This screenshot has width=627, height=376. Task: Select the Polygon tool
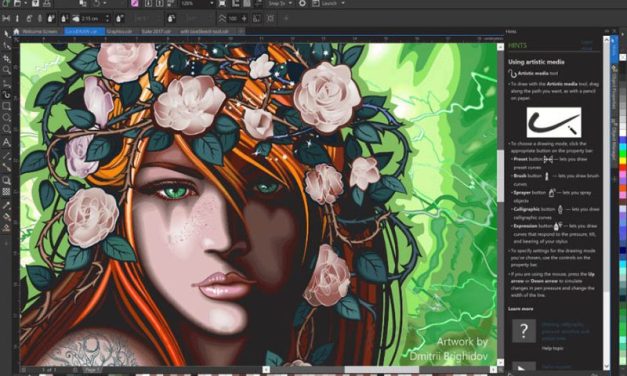pyautogui.click(x=6, y=129)
